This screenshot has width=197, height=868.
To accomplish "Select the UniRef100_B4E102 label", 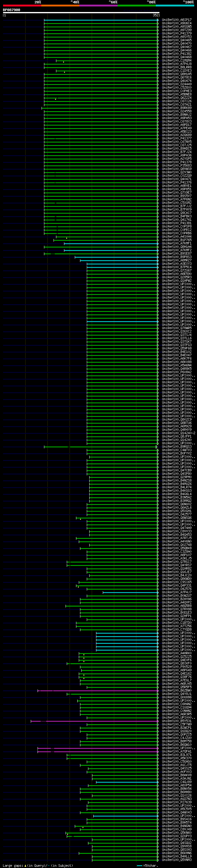I will 176,352.
